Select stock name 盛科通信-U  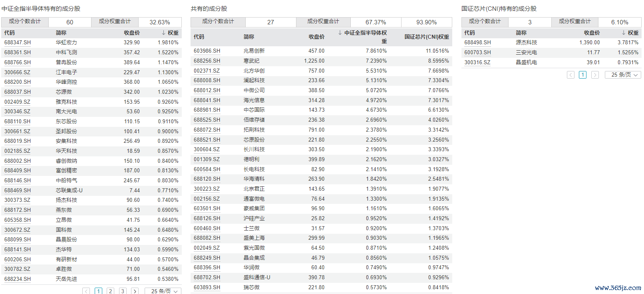click(257, 277)
